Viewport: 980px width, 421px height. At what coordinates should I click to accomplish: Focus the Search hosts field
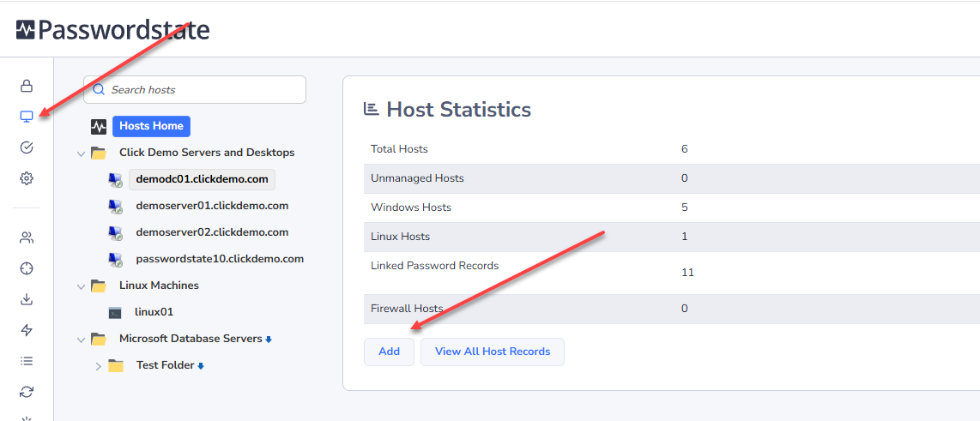point(195,89)
